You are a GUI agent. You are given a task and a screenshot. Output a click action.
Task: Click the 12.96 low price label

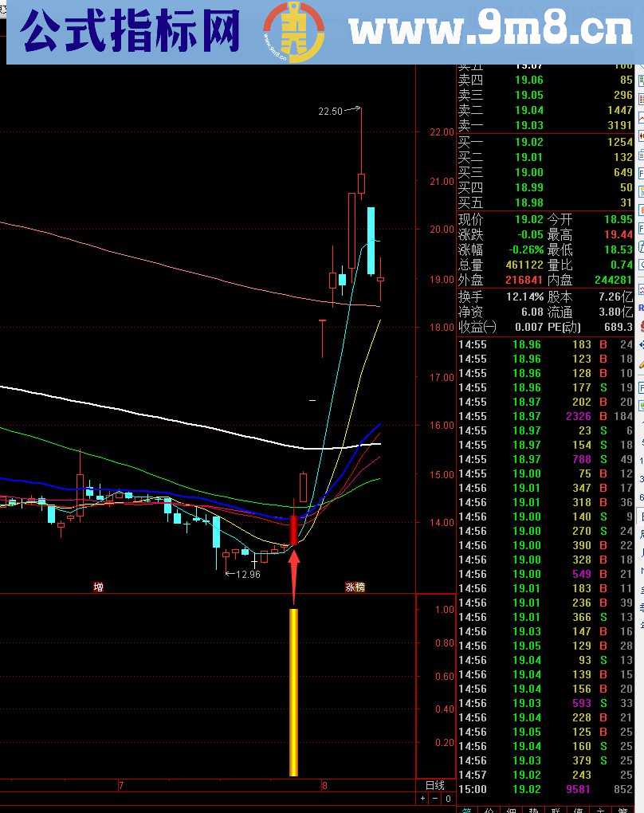248,574
